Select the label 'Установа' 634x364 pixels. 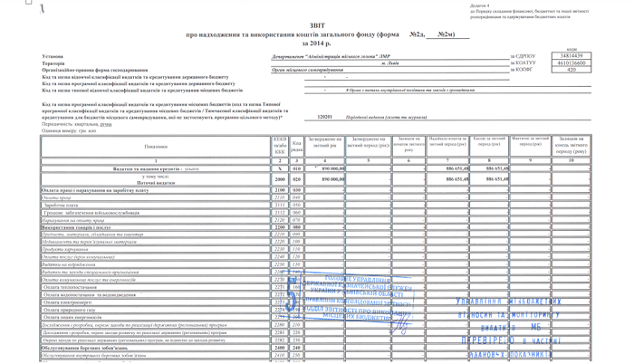tap(53, 56)
